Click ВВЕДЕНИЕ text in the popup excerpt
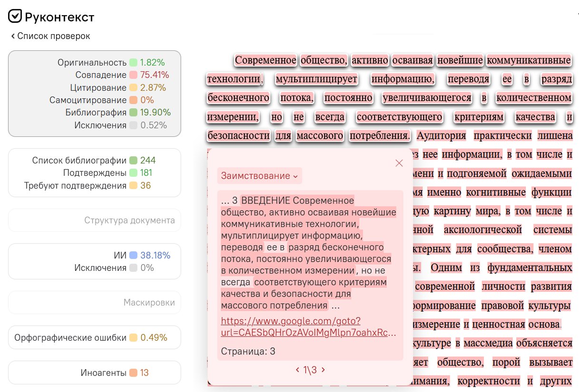Screen dimensions: 579x392 (x=266, y=201)
